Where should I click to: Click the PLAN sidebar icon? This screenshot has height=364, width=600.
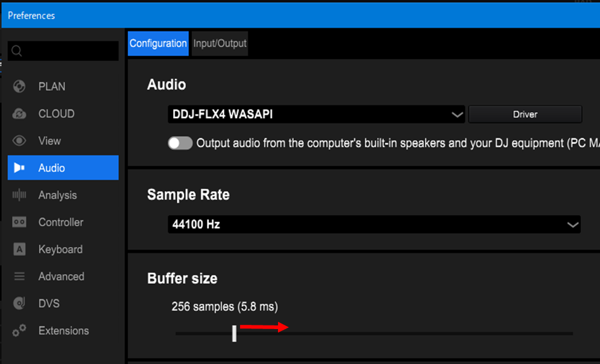tap(19, 87)
